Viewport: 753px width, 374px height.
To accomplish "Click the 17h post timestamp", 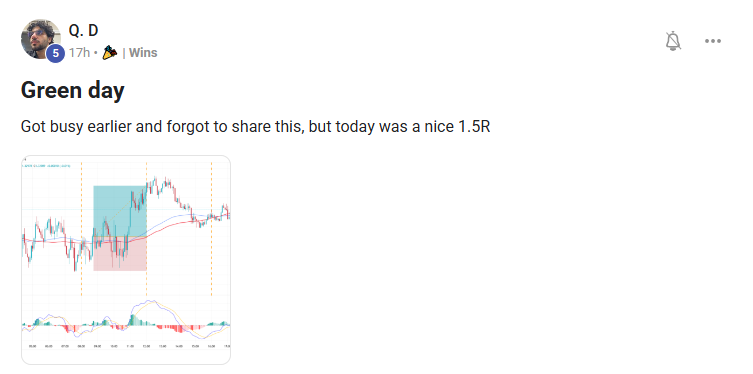I will coord(79,53).
